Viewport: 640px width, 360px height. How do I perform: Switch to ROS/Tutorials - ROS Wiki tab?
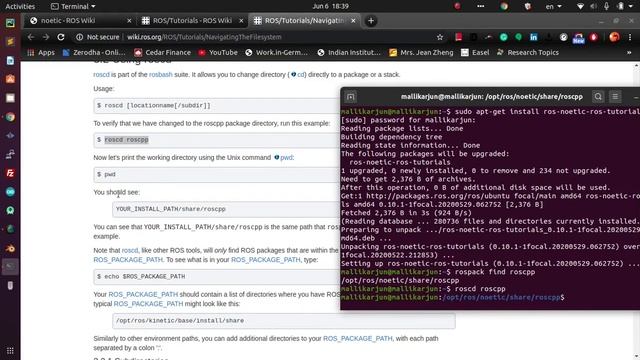[x=192, y=20]
